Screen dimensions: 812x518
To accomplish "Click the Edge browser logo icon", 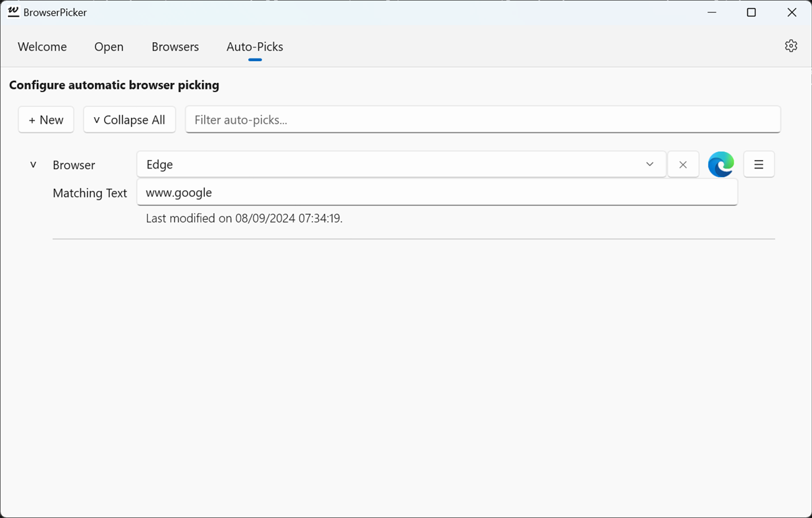I will 720,165.
